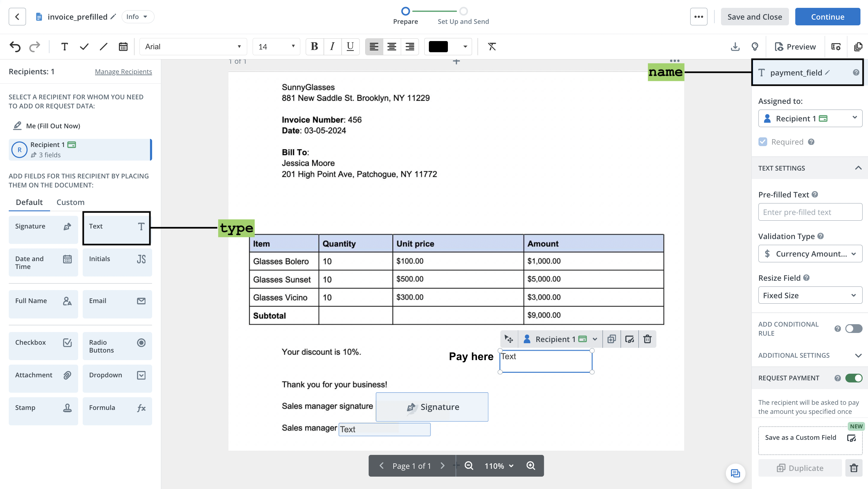Image resolution: width=868 pixels, height=489 pixels.
Task: Switch to the Default fields tab
Action: (29, 202)
